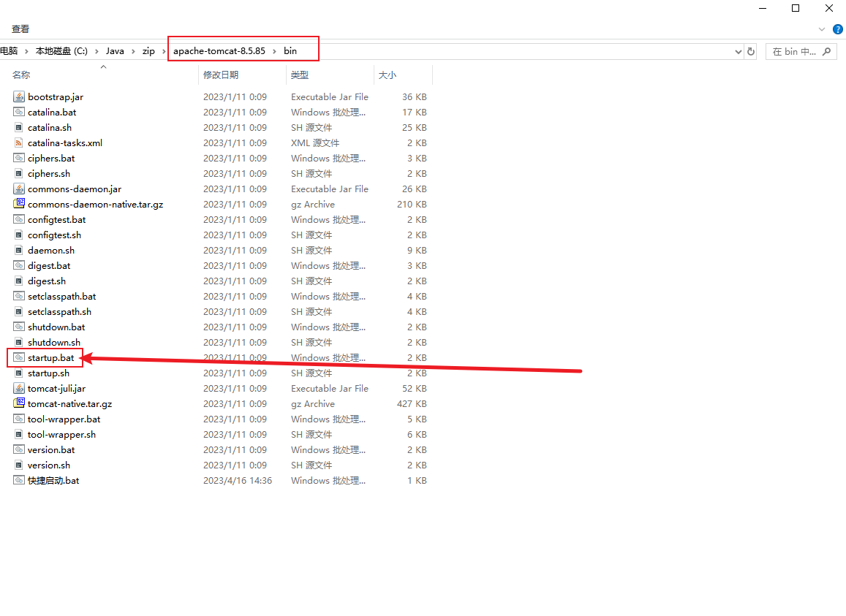
Task: Go to apache-tomcat-8.5.85 in breadcrumb
Action: (x=219, y=51)
